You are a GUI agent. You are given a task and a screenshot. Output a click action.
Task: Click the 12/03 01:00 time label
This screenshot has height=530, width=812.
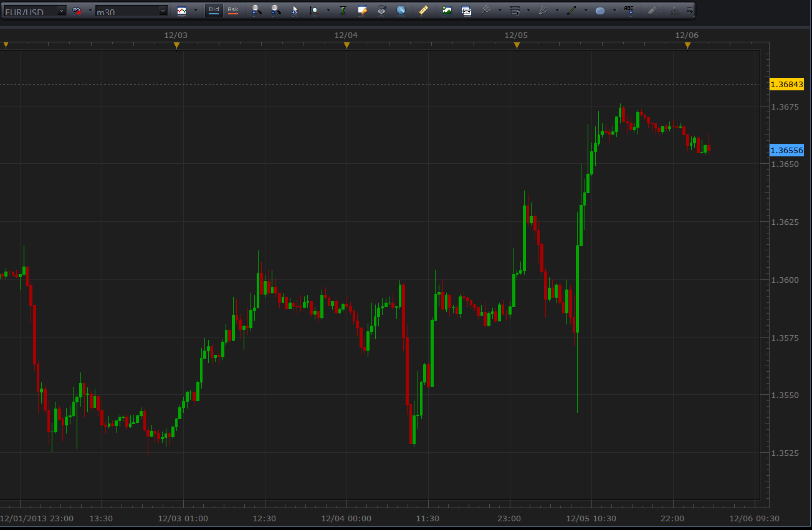coord(183,518)
